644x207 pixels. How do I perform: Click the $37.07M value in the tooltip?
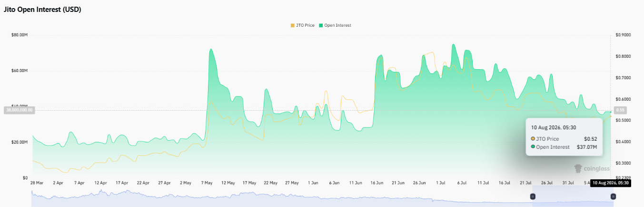(x=587, y=147)
